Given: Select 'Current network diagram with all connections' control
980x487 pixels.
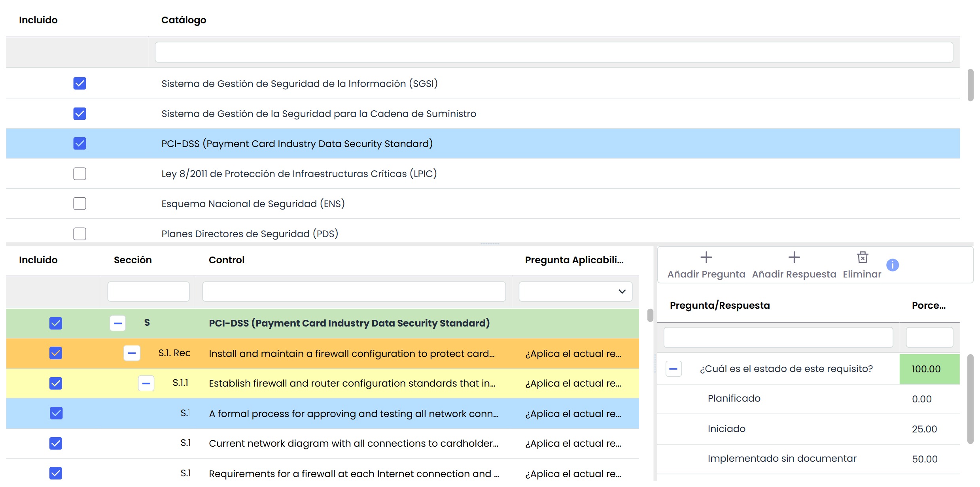Looking at the screenshot, I should pos(354,443).
